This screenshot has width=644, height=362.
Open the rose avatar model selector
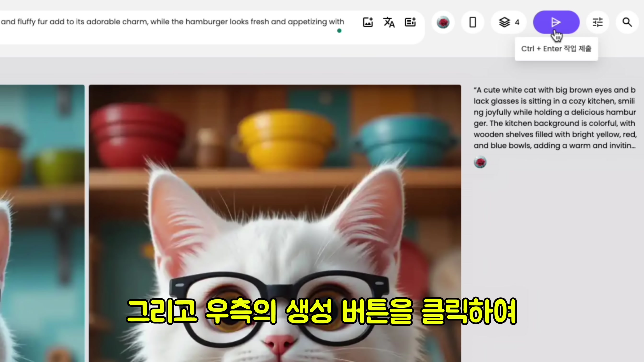coord(443,22)
